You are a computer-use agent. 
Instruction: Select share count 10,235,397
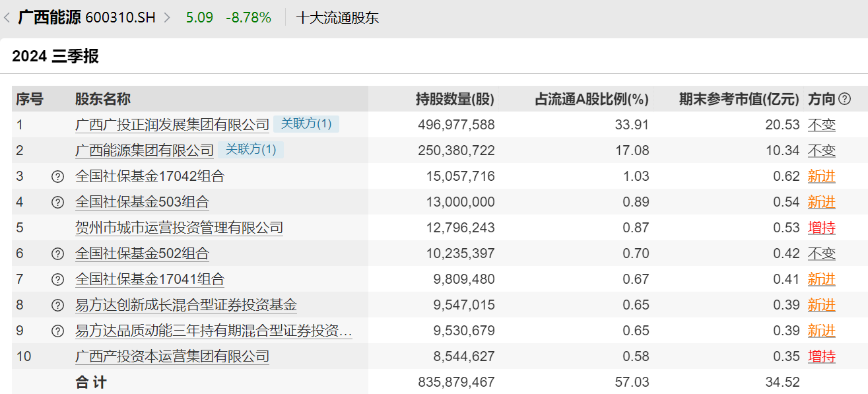(x=460, y=253)
